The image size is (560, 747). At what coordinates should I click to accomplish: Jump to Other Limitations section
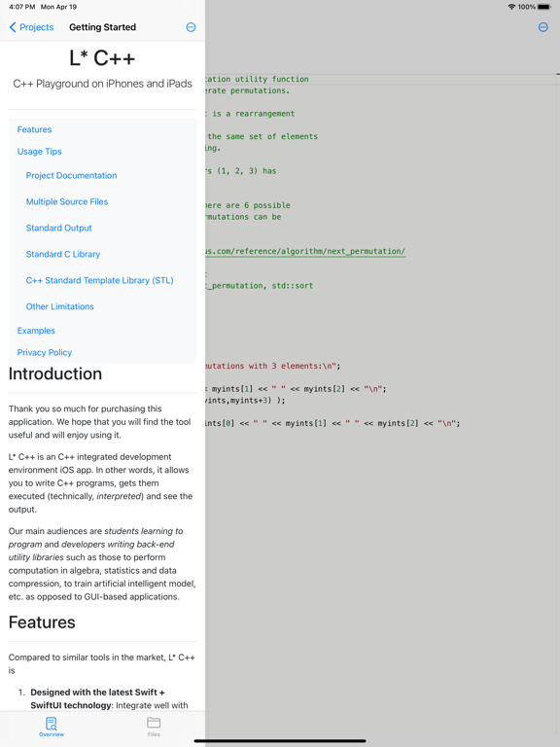coord(59,306)
